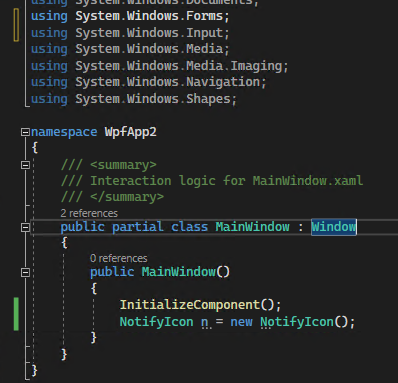Click the '/// <summary>' opening comment tag

coord(109,165)
